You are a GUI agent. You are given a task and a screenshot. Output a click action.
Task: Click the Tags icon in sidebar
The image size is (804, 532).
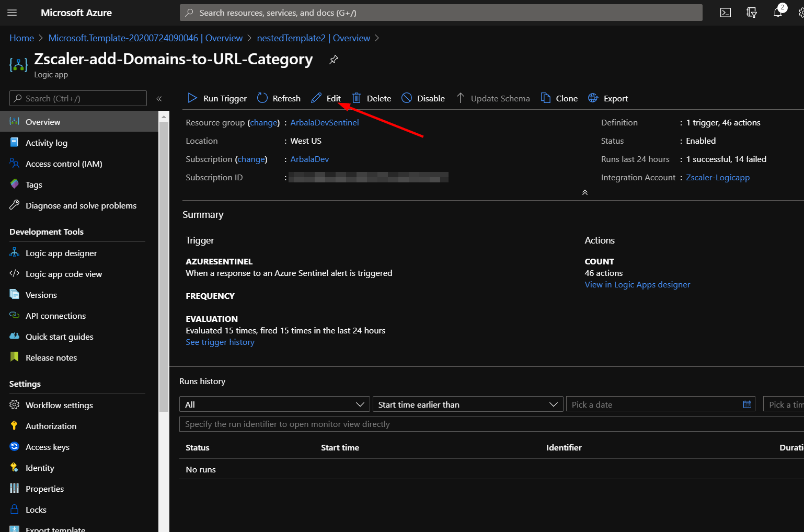click(14, 184)
